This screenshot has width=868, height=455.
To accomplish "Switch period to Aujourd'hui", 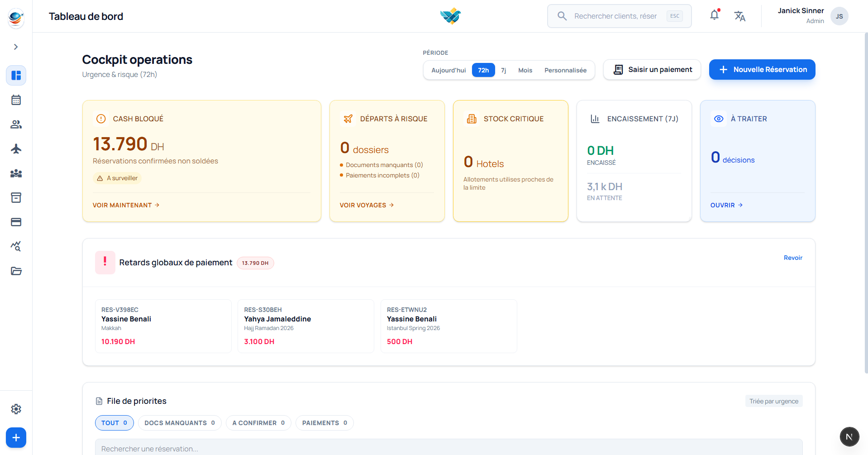I will tap(448, 70).
